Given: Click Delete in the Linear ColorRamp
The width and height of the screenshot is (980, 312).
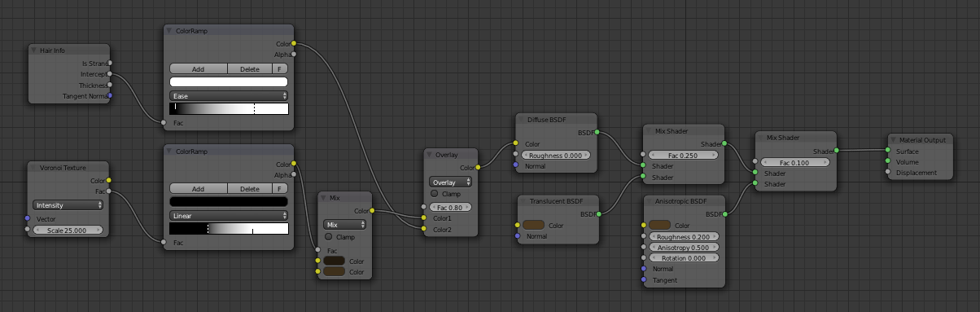Looking at the screenshot, I should tap(250, 189).
